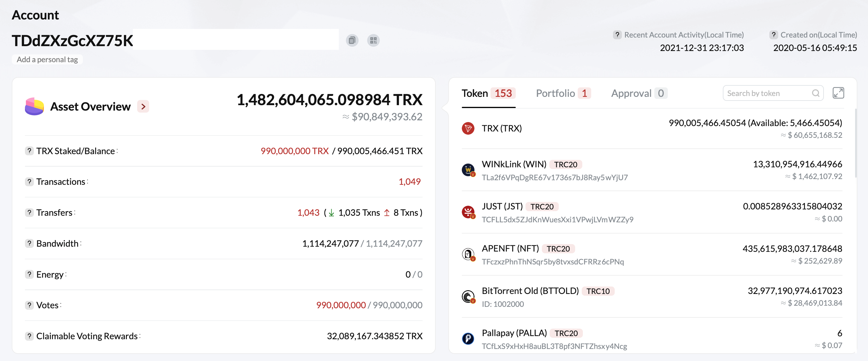The width and height of the screenshot is (868, 361).
Task: Click the Asset Overview pie chart icon
Action: tap(34, 106)
